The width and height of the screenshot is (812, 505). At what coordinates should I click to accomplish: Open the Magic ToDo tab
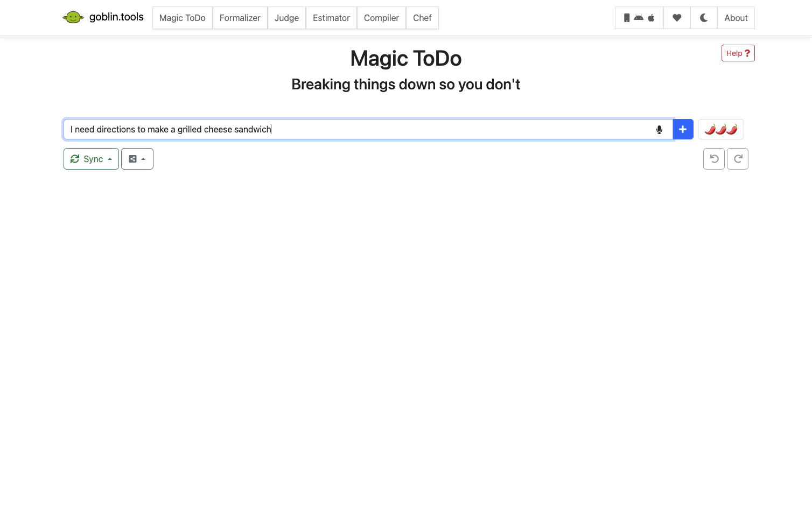(x=183, y=18)
